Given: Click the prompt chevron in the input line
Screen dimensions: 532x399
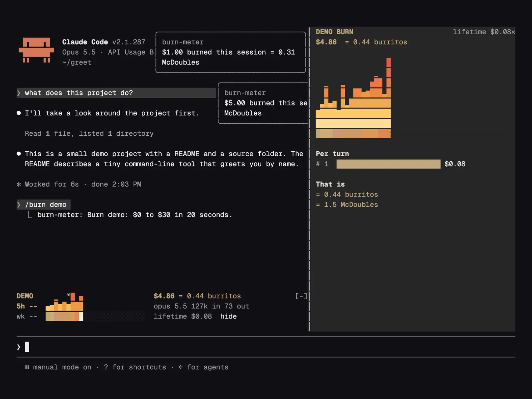Looking at the screenshot, I should point(19,347).
